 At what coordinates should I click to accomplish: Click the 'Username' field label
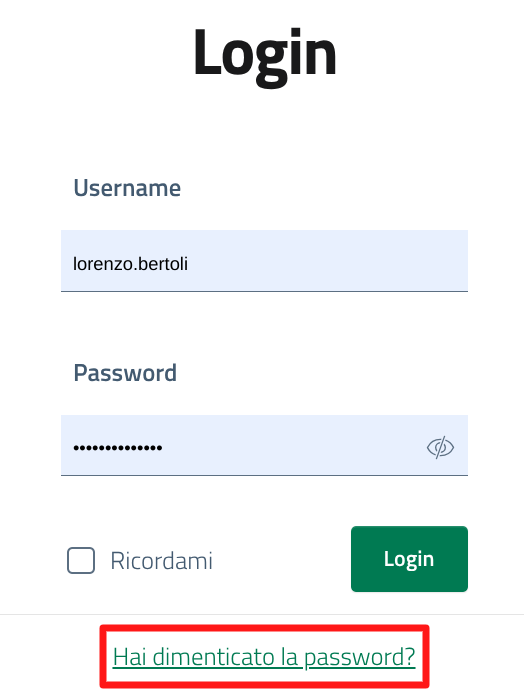(x=127, y=188)
